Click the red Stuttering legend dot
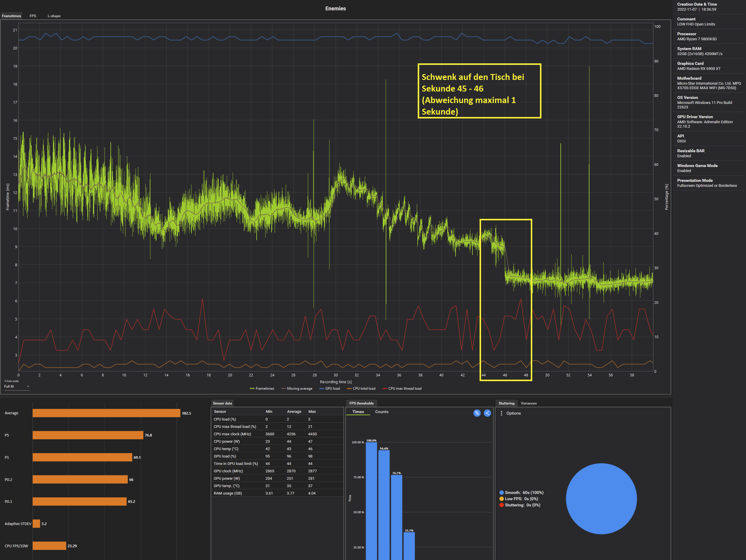Viewport: 746px width, 560px height. 501,505
